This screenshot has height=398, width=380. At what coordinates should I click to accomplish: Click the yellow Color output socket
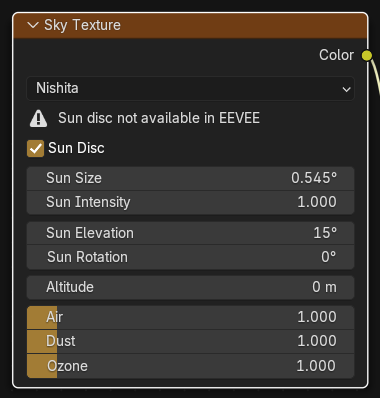tap(367, 55)
